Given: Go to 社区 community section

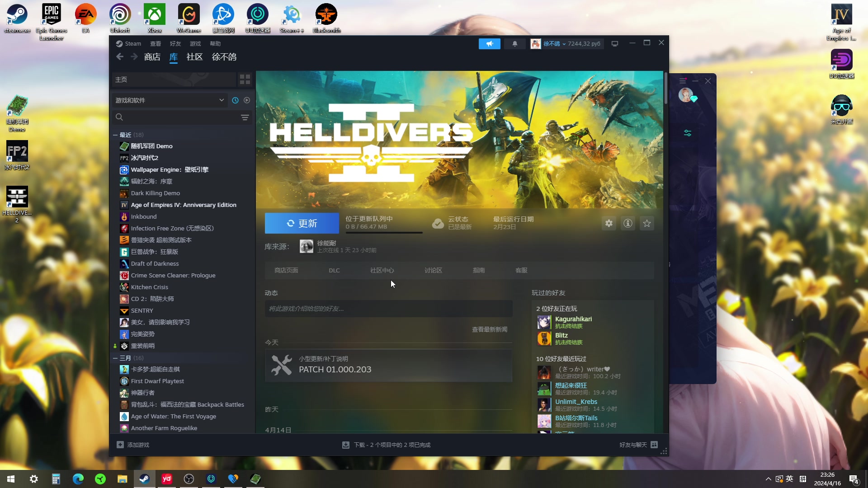Looking at the screenshot, I should [x=194, y=57].
